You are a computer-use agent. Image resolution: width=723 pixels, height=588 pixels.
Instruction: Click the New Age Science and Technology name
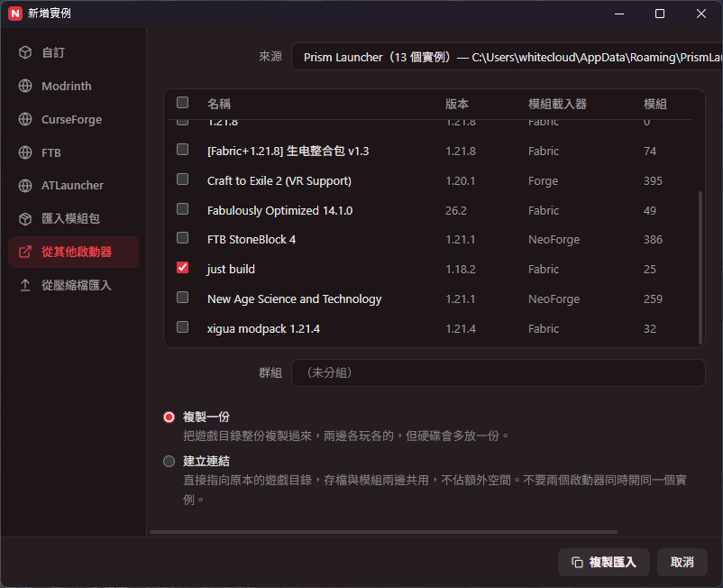(294, 299)
